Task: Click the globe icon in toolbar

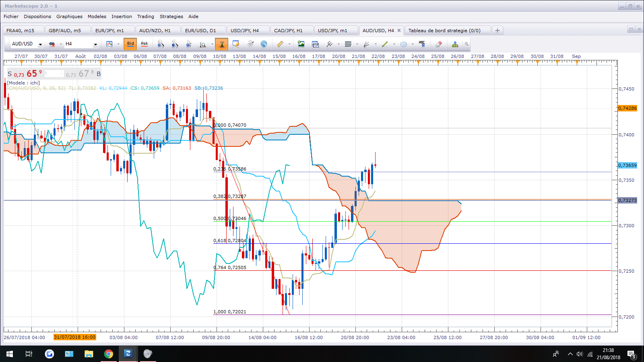Action: pos(264,44)
